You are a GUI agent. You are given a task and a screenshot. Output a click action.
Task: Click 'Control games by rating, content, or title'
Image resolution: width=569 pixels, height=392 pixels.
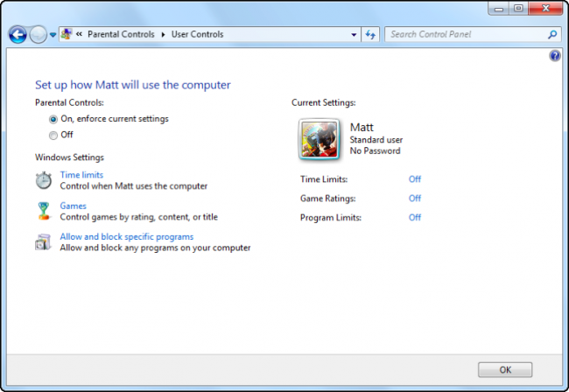(138, 217)
